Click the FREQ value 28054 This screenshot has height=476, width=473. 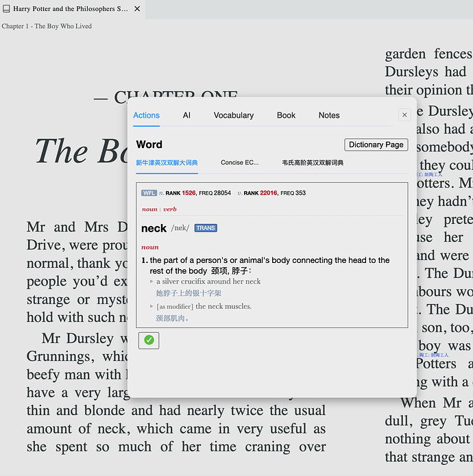[222, 193]
